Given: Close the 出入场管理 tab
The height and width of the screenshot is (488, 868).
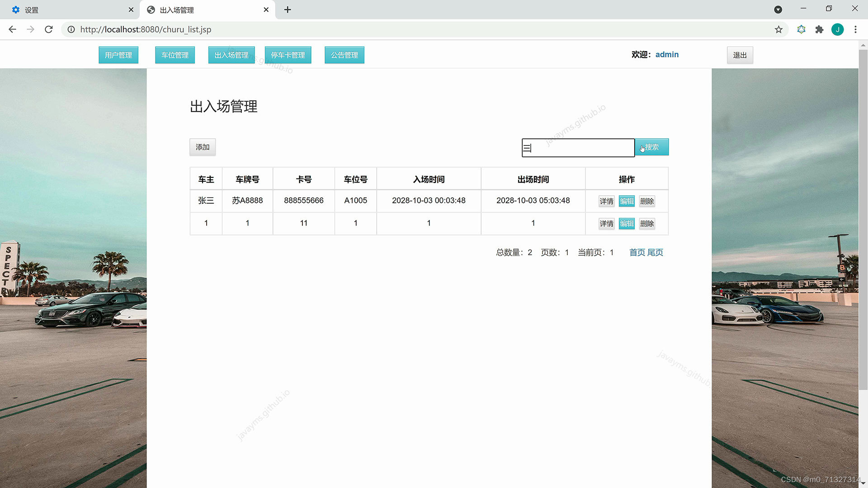Looking at the screenshot, I should pyautogui.click(x=266, y=9).
